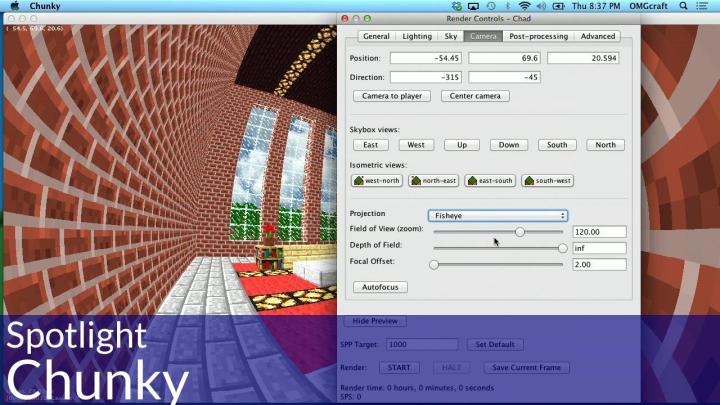Open the Apple menu
Viewport: 720px width, 405px height.
point(15,6)
